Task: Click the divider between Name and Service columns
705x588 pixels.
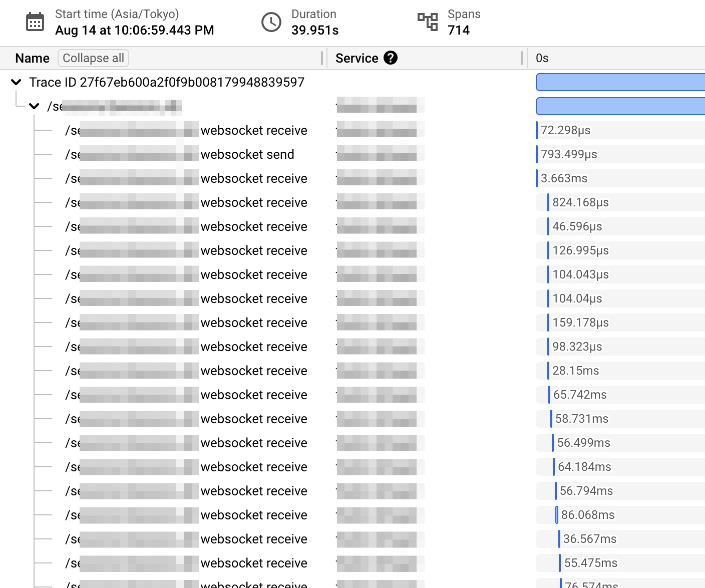Action: (x=322, y=58)
